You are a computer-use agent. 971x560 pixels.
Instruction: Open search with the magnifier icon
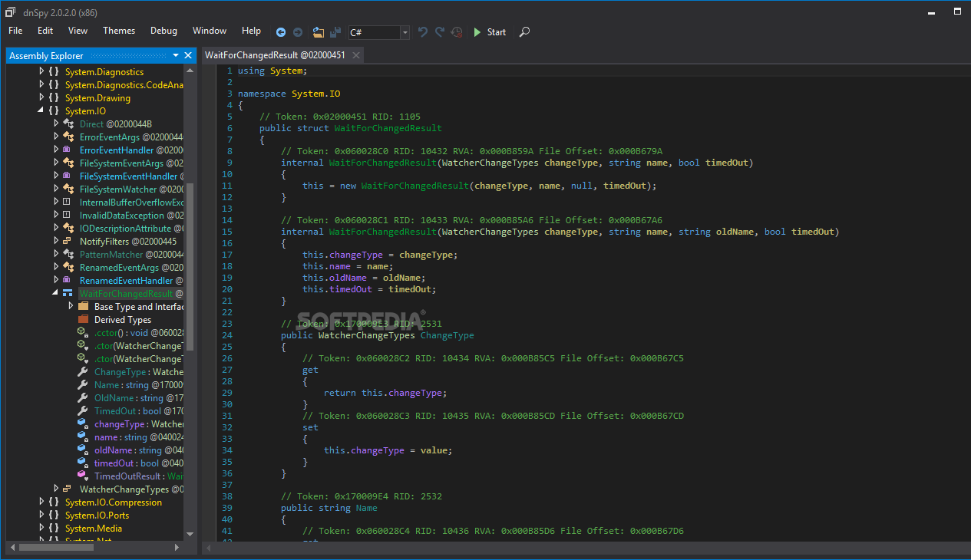(524, 32)
